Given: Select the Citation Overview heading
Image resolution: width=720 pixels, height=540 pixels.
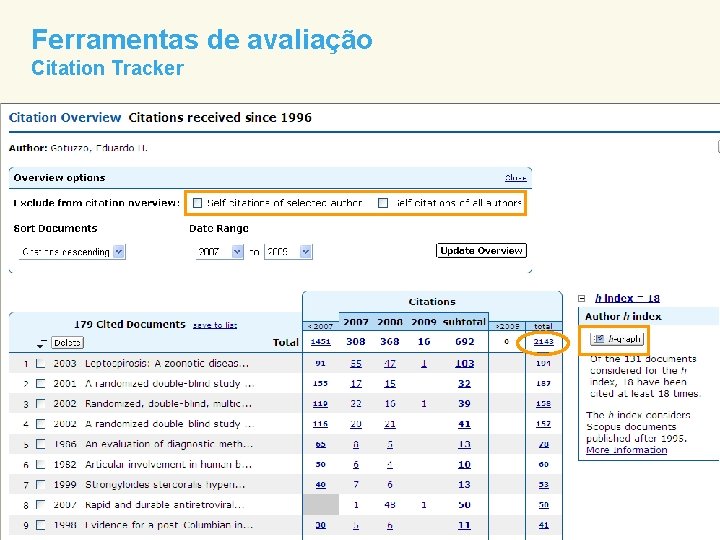Looking at the screenshot, I should click(x=65, y=118).
